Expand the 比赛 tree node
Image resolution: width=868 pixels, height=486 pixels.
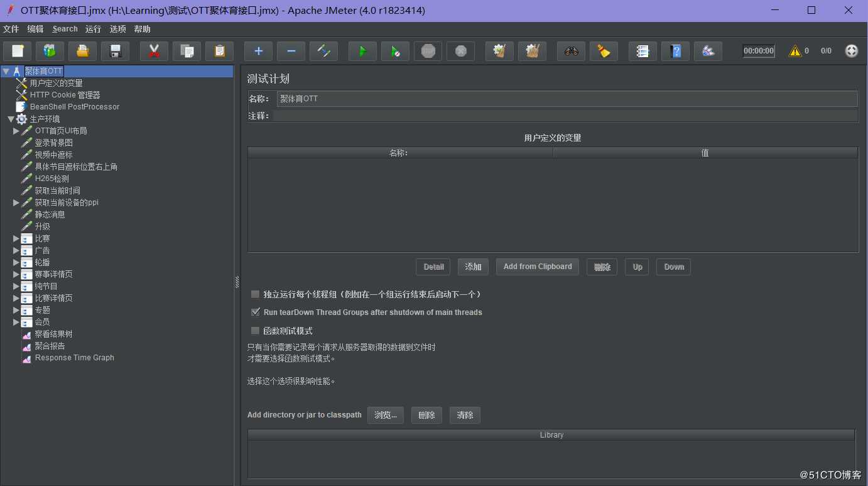(16, 238)
